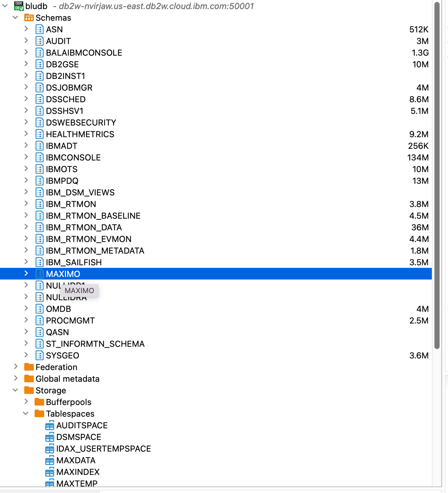
Task: Expand the MAXIMO schema node
Action: click(x=27, y=274)
